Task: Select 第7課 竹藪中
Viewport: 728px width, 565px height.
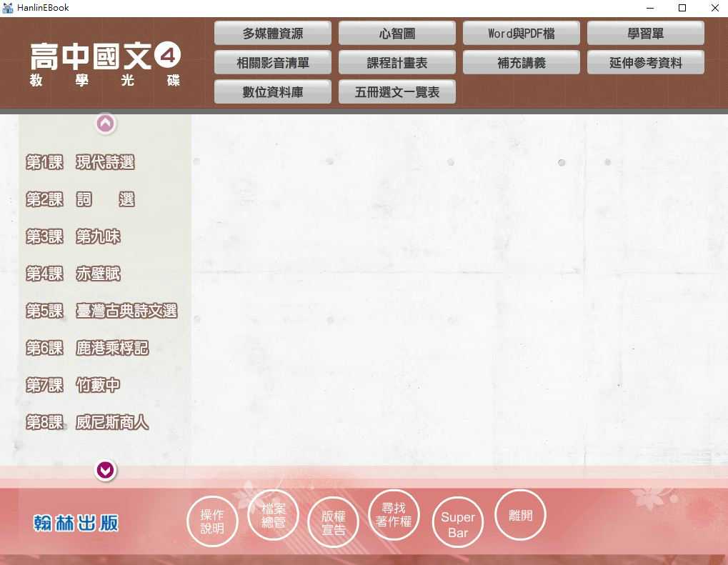Action: (73, 385)
